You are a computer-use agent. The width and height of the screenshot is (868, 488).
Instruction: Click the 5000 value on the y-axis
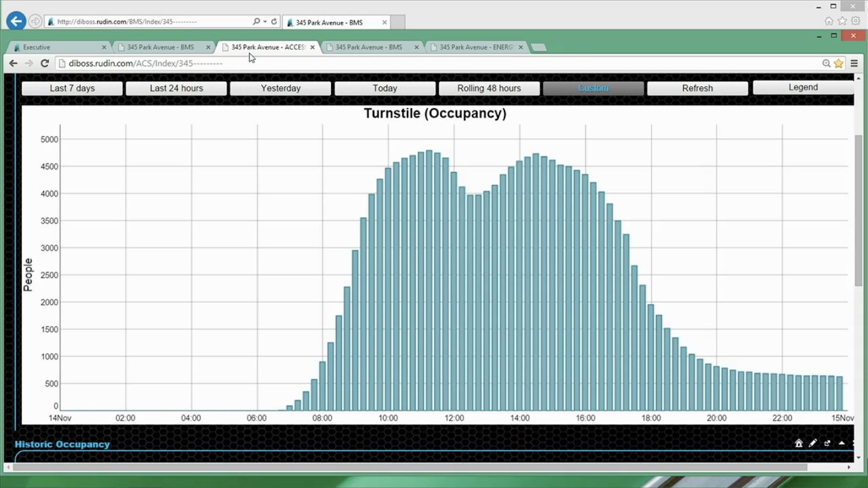49,139
